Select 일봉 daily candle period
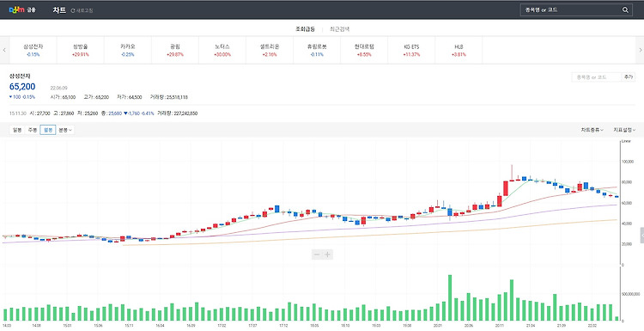644x331 pixels. click(17, 130)
